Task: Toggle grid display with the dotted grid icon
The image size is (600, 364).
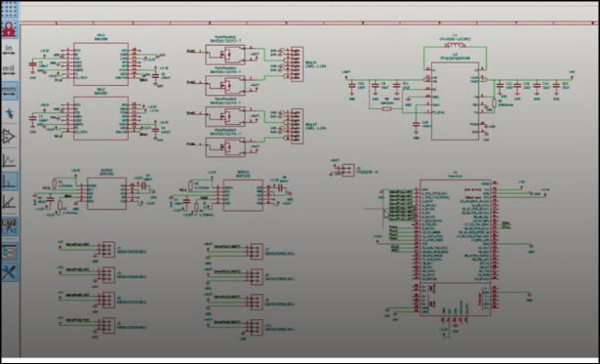Action: coord(9,9)
